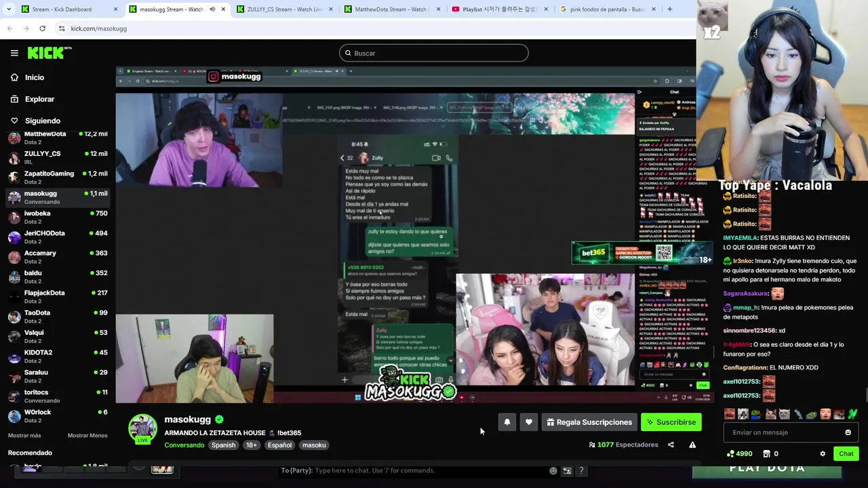Click the heart follow button
Image resolution: width=868 pixels, height=488 pixels.
(x=529, y=422)
